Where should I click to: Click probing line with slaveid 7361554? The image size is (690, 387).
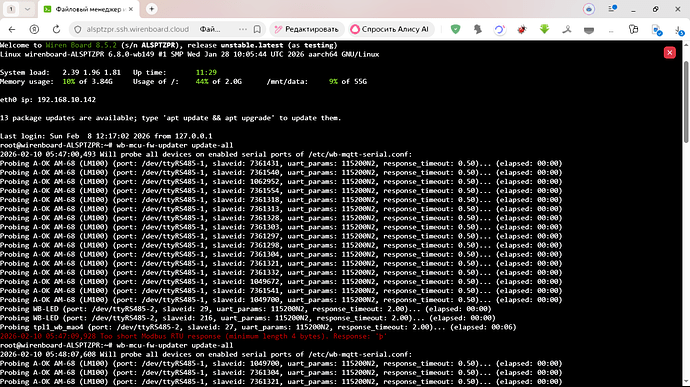click(x=281, y=191)
